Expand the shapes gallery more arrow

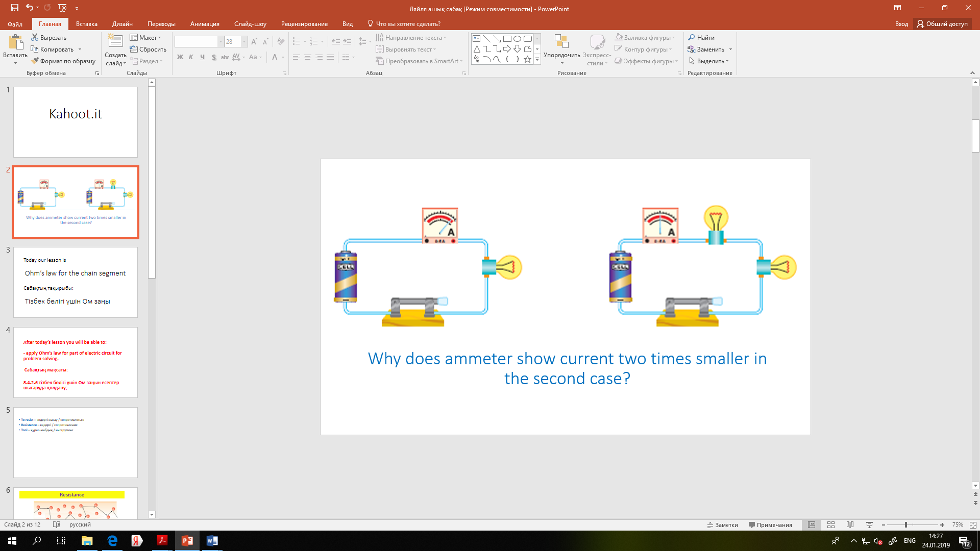coord(537,60)
